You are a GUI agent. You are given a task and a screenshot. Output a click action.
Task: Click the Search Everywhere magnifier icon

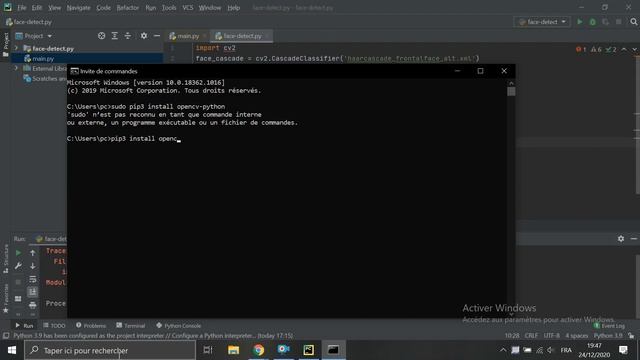[x=633, y=22]
